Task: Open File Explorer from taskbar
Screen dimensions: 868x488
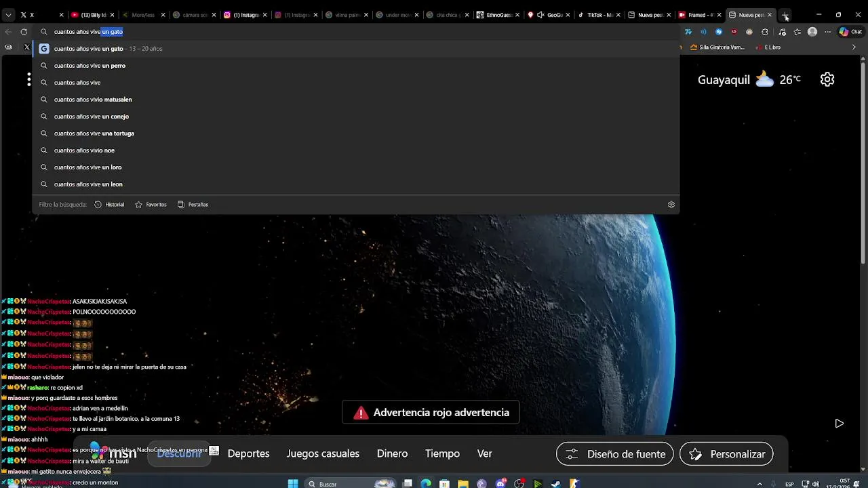Action: [462, 484]
